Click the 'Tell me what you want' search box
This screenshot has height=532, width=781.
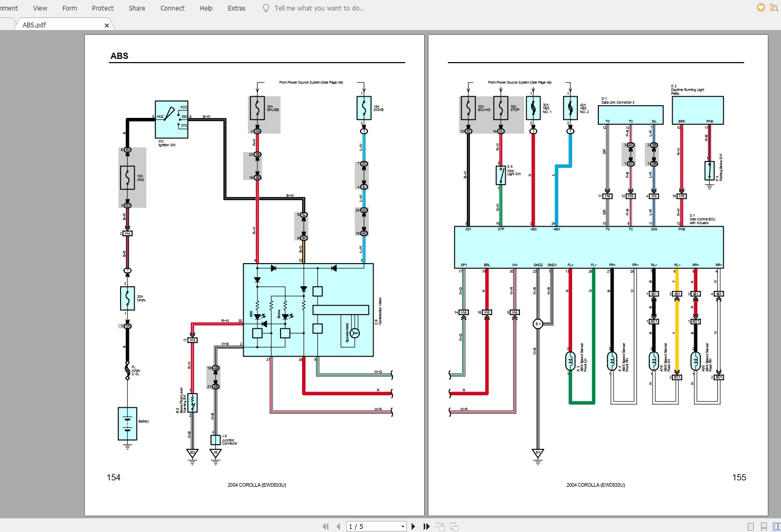(318, 8)
